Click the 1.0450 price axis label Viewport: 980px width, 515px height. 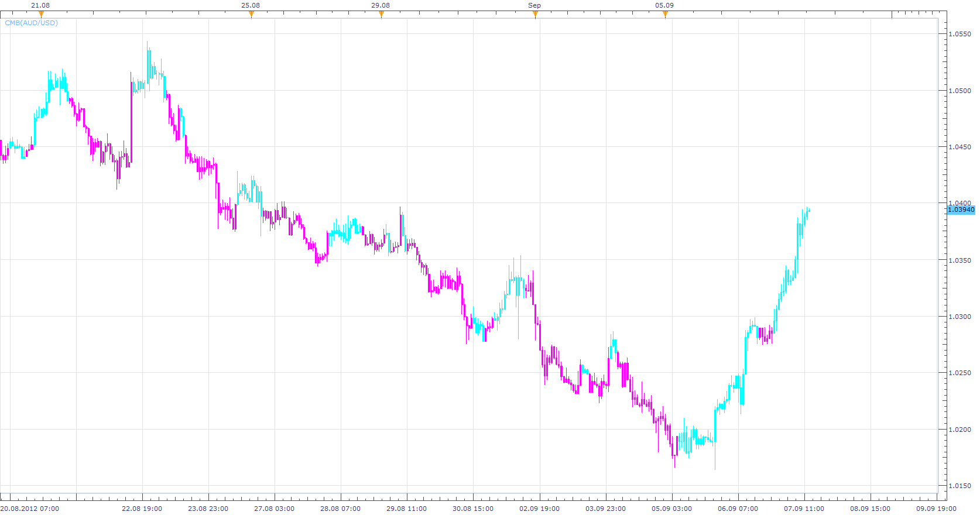click(960, 147)
